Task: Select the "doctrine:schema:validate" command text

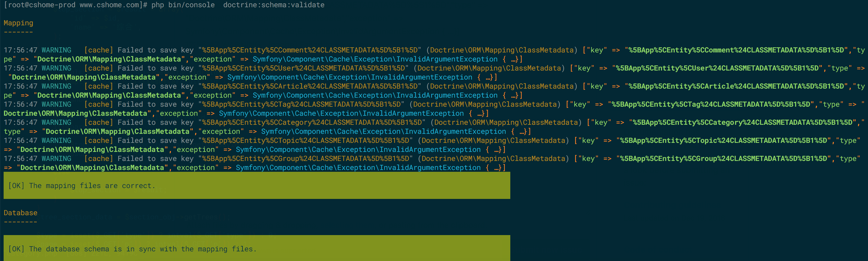Action: (274, 5)
